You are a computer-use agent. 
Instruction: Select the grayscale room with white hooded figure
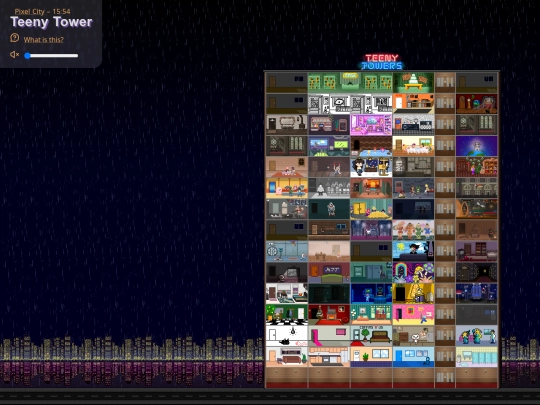pos(329,188)
